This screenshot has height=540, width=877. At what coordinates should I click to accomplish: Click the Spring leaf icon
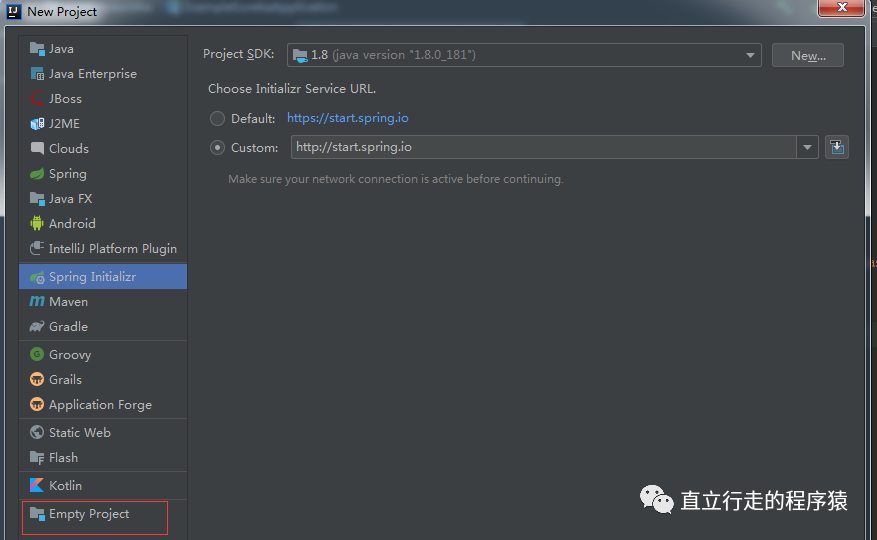click(37, 173)
